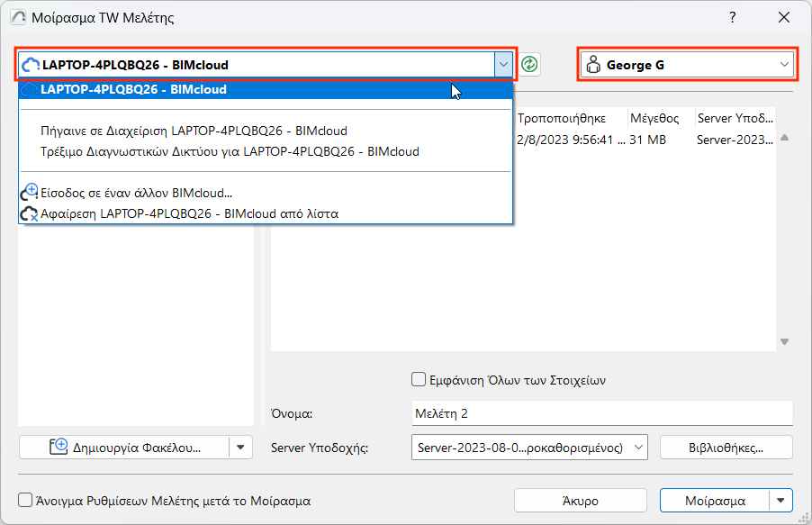Click the help question mark in title bar
This screenshot has height=525, width=812.
(733, 17)
